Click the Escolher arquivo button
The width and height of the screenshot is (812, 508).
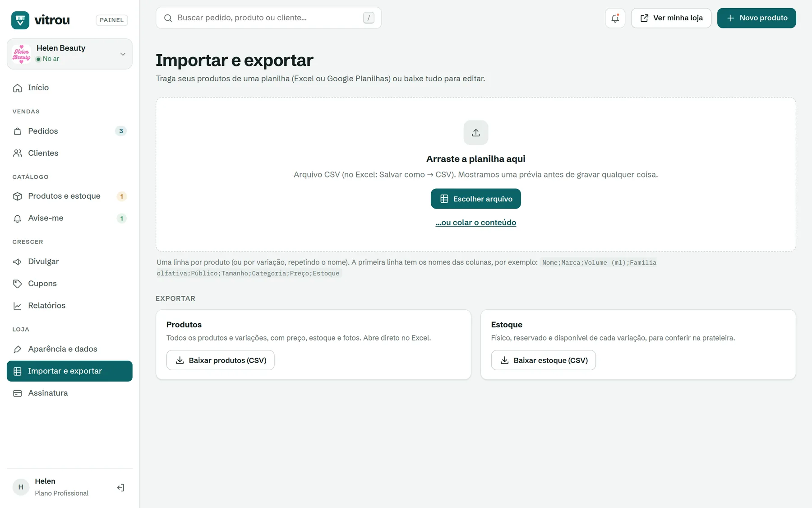[476, 199]
